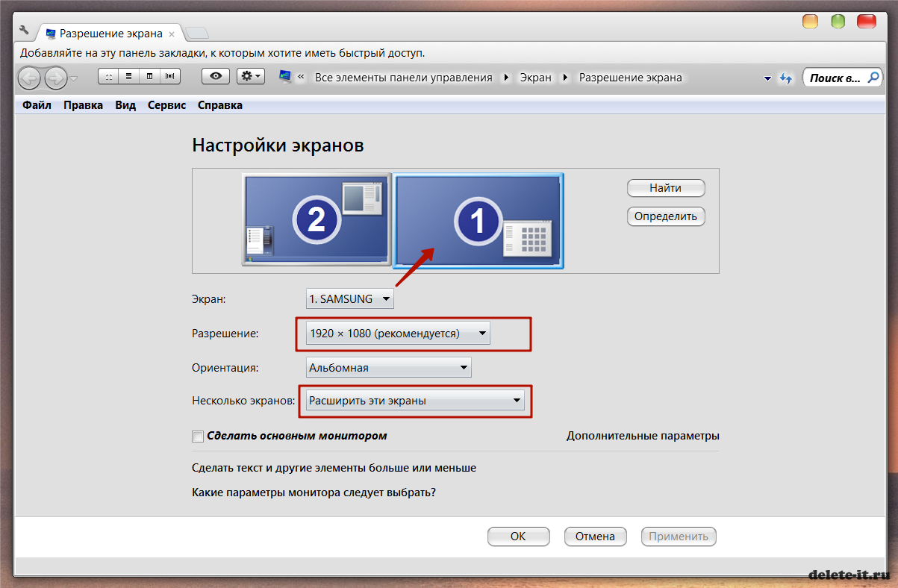This screenshot has width=898, height=588.
Task: Go forward with the forward arrow button
Action: point(56,78)
